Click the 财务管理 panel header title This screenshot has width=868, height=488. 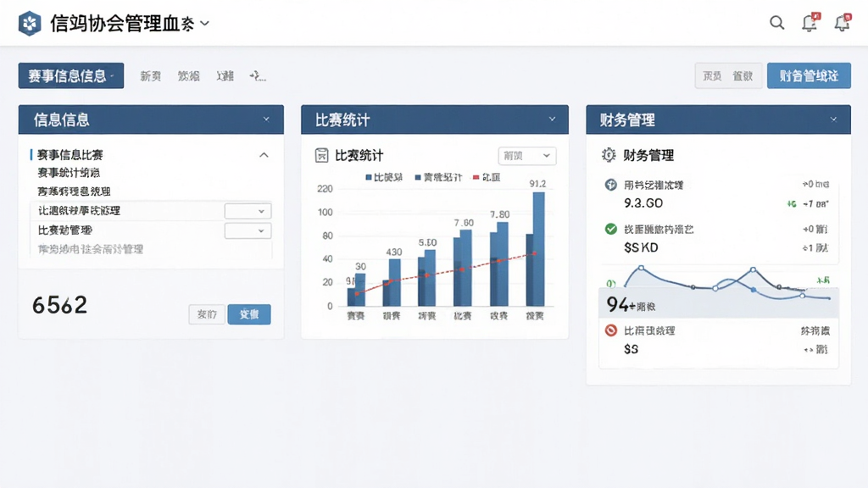tap(627, 119)
